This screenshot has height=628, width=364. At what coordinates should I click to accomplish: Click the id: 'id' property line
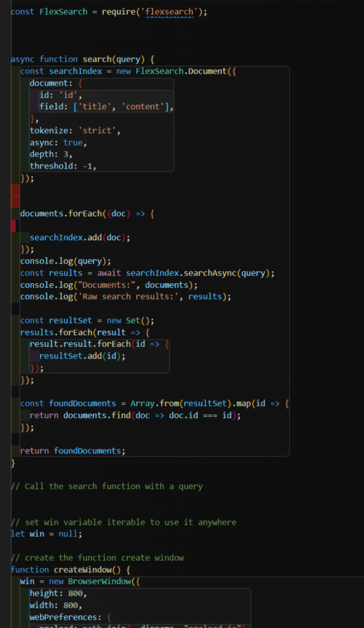click(60, 95)
